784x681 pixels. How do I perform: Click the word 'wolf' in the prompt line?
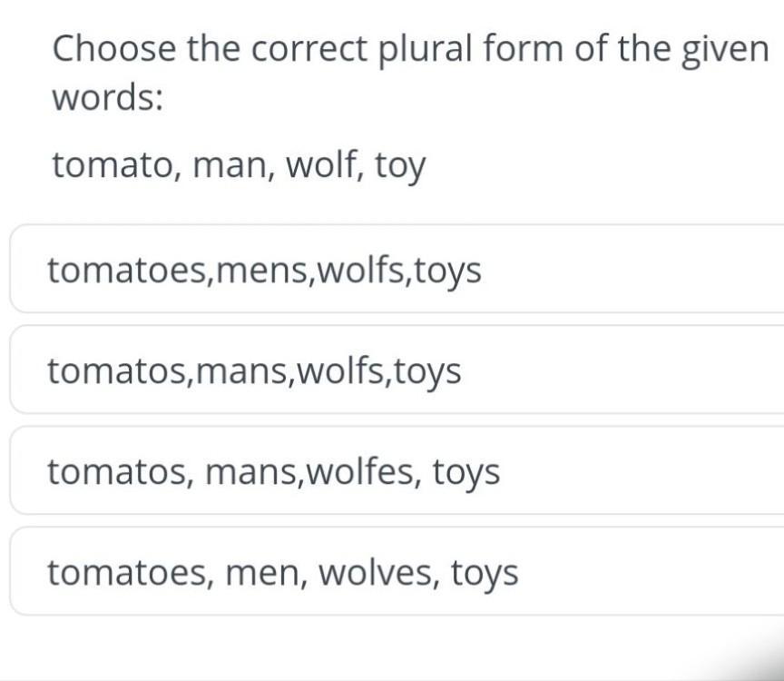coord(323,165)
